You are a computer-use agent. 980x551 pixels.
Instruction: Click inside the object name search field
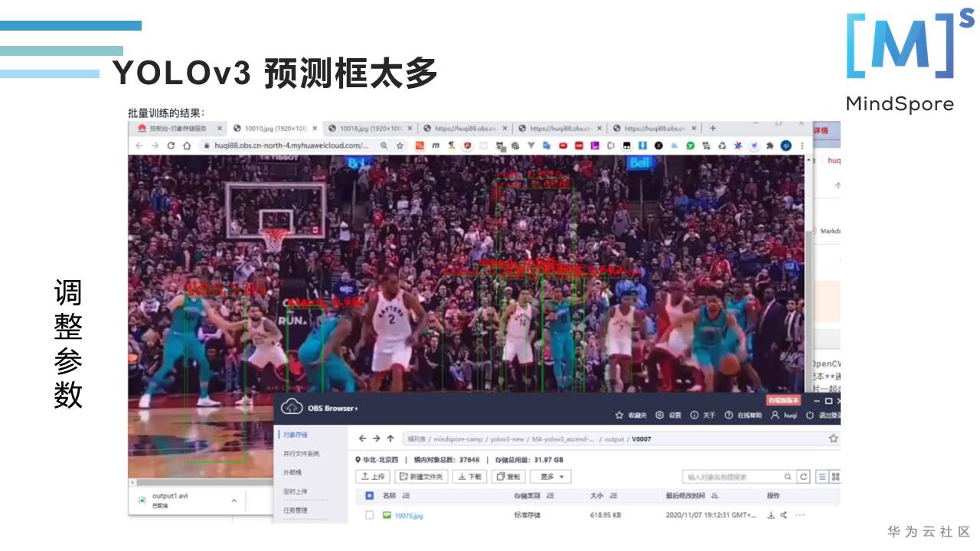point(721,476)
